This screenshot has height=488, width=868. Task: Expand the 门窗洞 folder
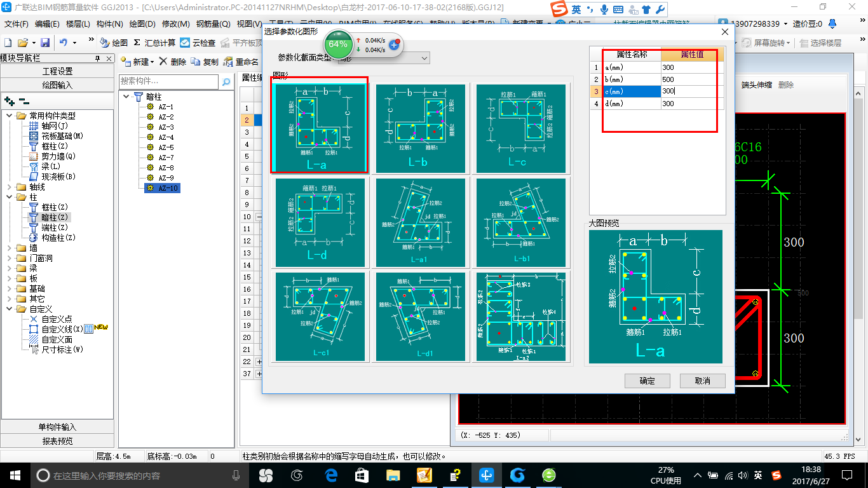(x=9, y=258)
